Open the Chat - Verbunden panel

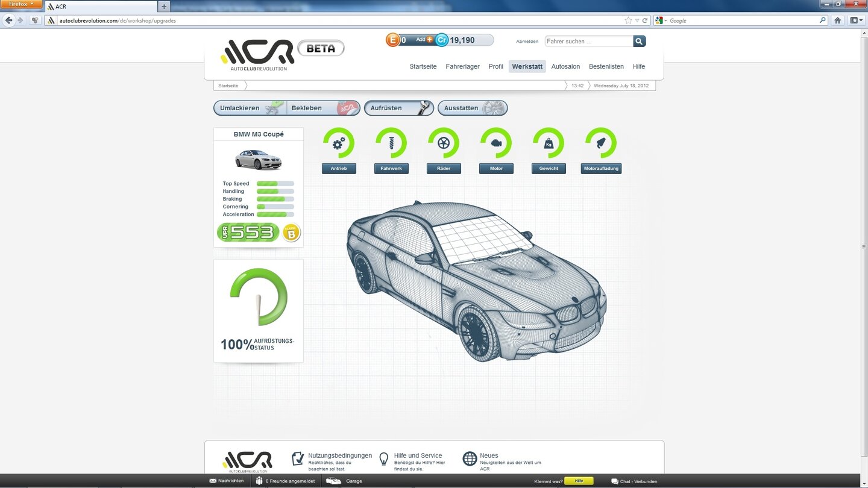(634, 481)
